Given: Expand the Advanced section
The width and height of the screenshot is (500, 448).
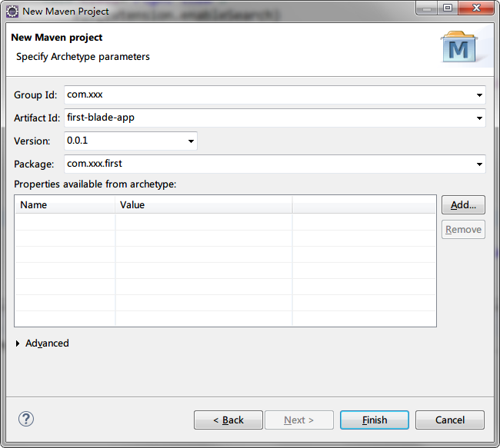Looking at the screenshot, I should coord(19,343).
